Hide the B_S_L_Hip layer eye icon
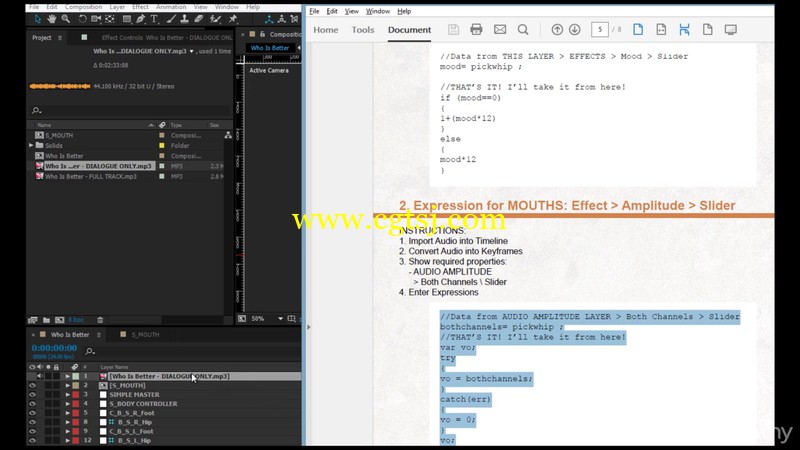Viewport: 800px width, 450px height. pyautogui.click(x=32, y=440)
